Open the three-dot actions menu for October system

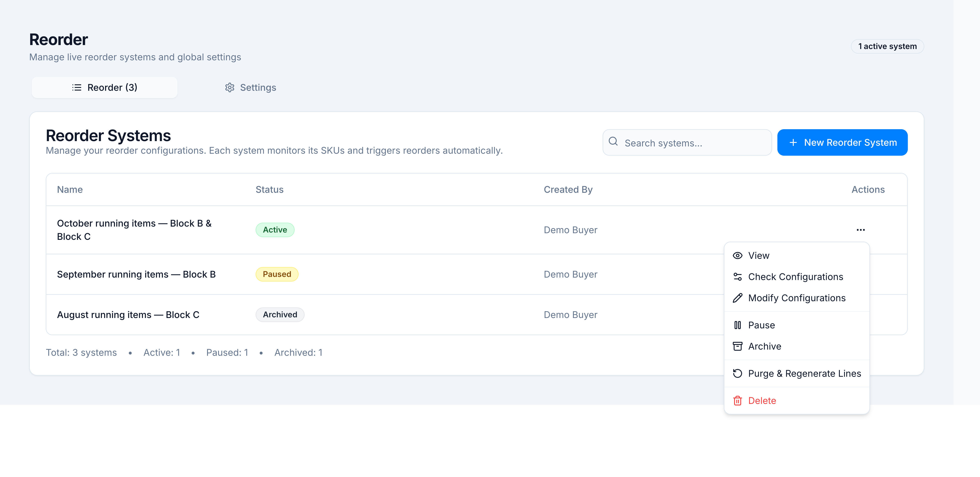click(x=861, y=230)
